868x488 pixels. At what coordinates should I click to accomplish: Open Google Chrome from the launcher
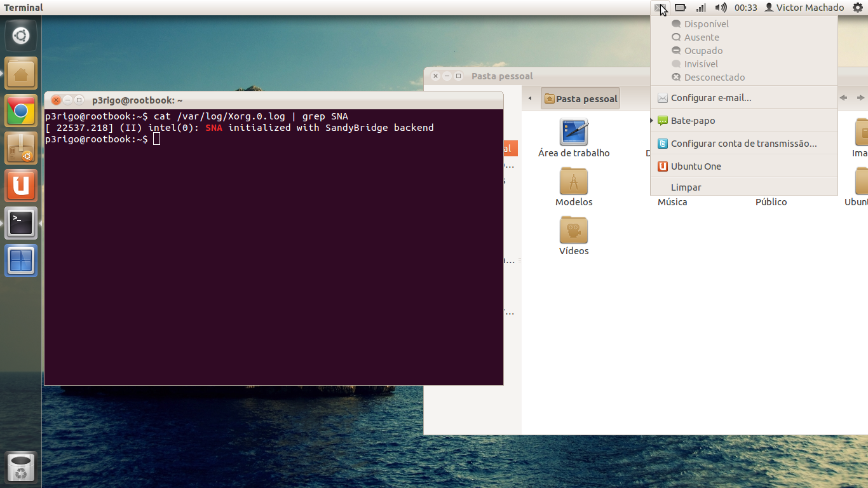tap(21, 111)
